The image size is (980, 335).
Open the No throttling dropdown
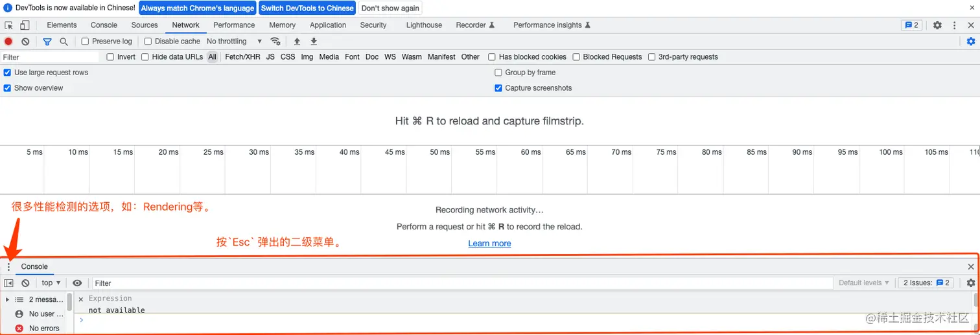tap(234, 41)
